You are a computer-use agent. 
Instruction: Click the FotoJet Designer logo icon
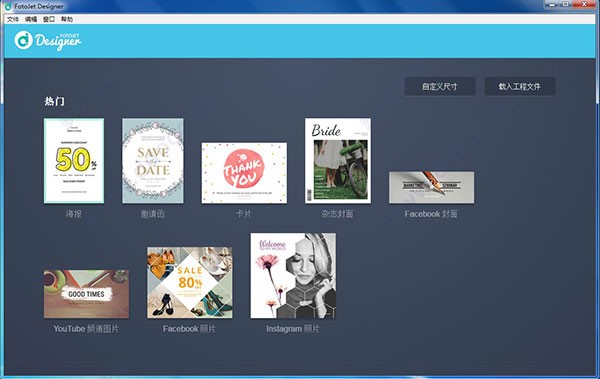[23, 40]
